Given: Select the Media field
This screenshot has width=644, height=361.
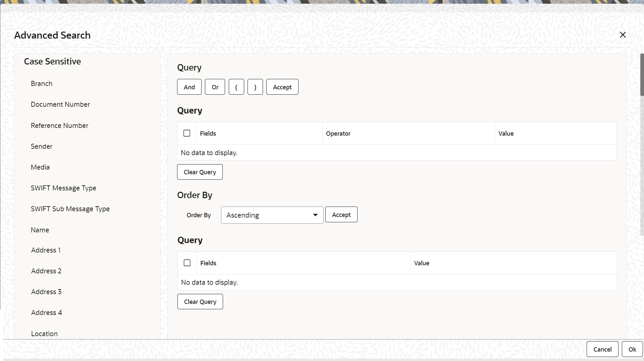Looking at the screenshot, I should coord(40,167).
